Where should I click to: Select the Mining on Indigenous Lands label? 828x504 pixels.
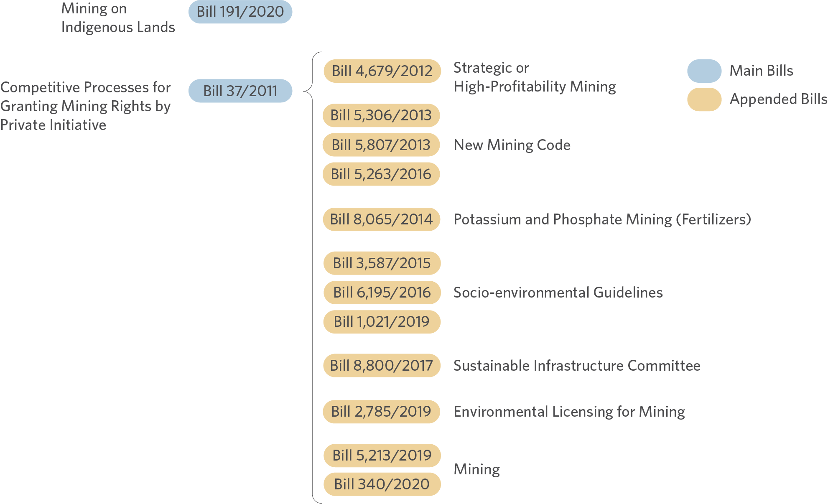coord(118,18)
